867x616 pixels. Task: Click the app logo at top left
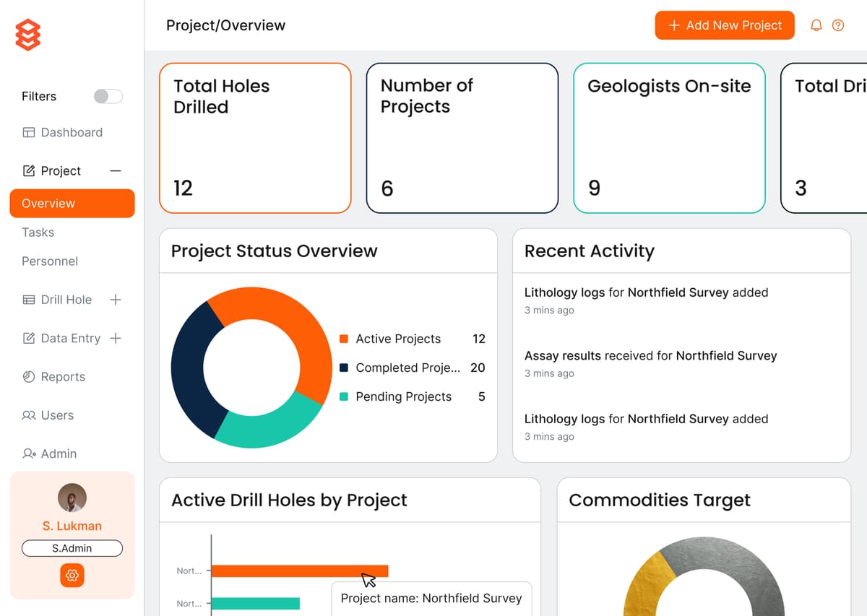click(x=27, y=34)
